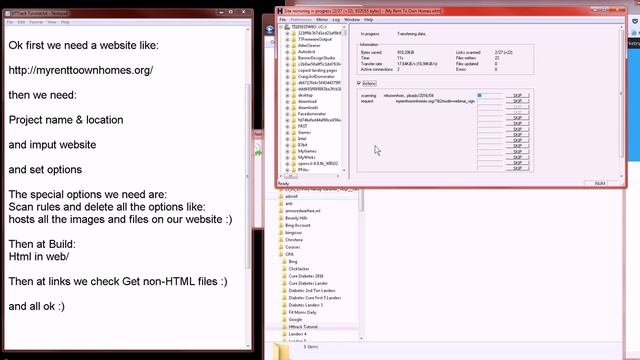Image resolution: width=640 pixels, height=360 pixels.
Task: Click the Games folder icon in HTTrack tree
Action: (x=293, y=132)
